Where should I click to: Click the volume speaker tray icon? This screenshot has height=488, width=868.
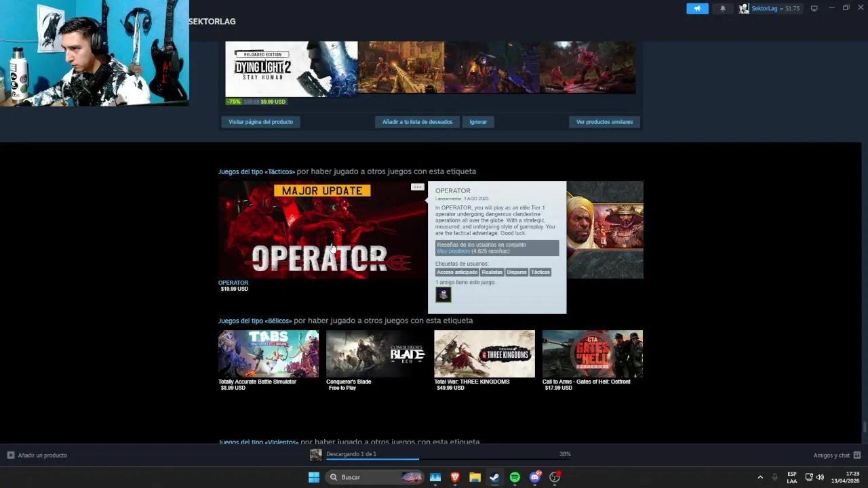point(821,477)
